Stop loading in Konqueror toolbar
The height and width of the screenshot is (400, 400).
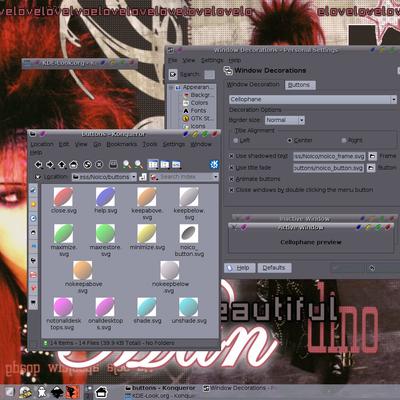pyautogui.click(x=99, y=164)
